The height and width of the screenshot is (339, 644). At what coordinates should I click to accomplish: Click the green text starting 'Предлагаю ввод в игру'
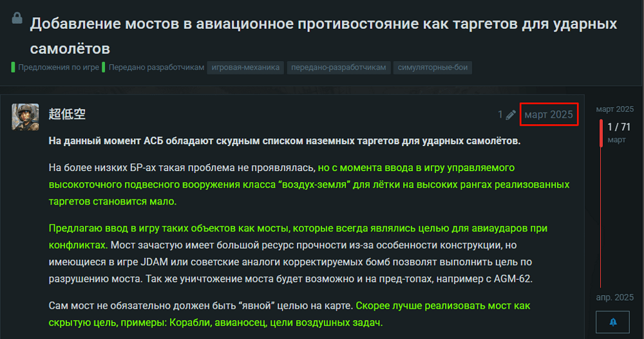(298, 236)
